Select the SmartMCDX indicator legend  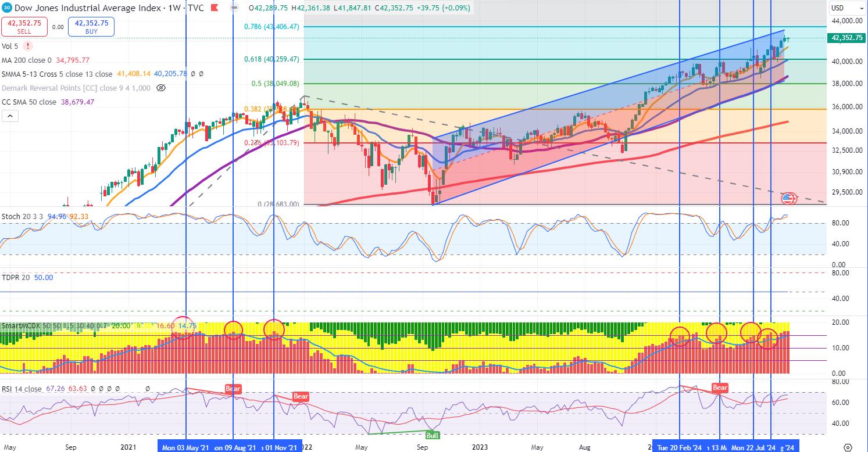point(55,327)
